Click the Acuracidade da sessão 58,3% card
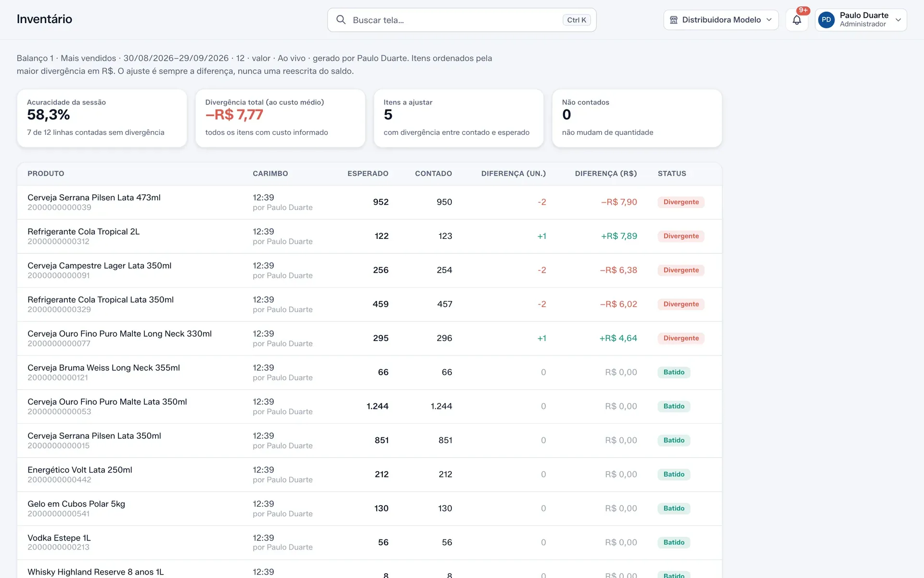 (102, 118)
